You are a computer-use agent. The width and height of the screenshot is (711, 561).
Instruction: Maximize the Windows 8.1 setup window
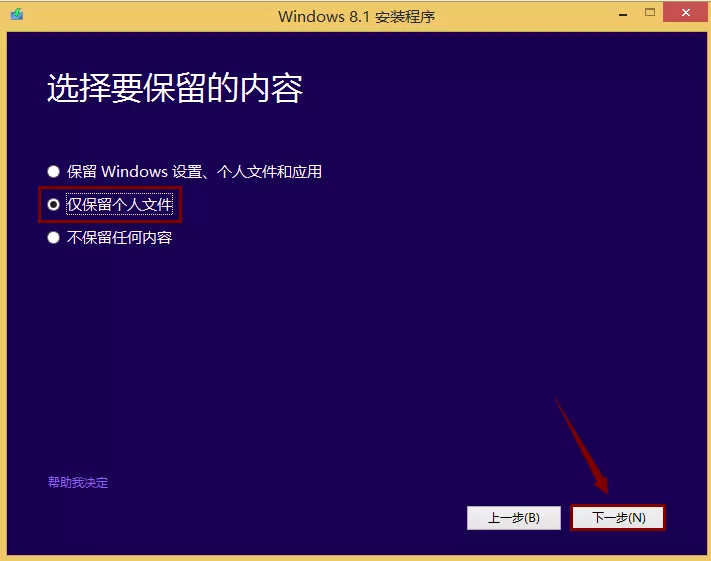point(650,13)
